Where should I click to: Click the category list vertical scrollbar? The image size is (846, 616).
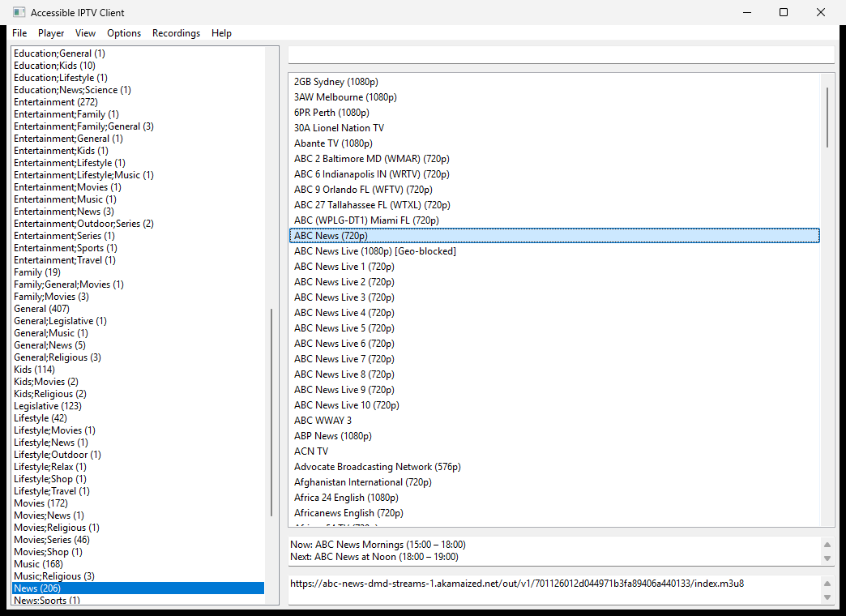pyautogui.click(x=271, y=412)
